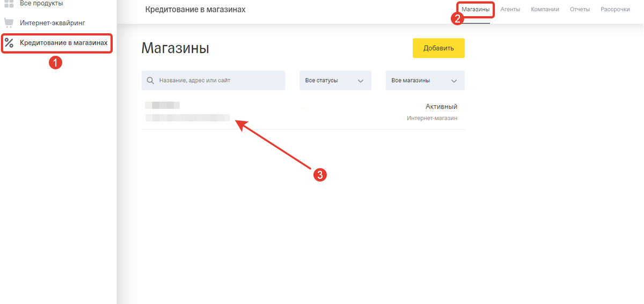The height and width of the screenshot is (304, 644).
Task: Expand the chevron arrow on Все магазины
Action: [x=454, y=81]
